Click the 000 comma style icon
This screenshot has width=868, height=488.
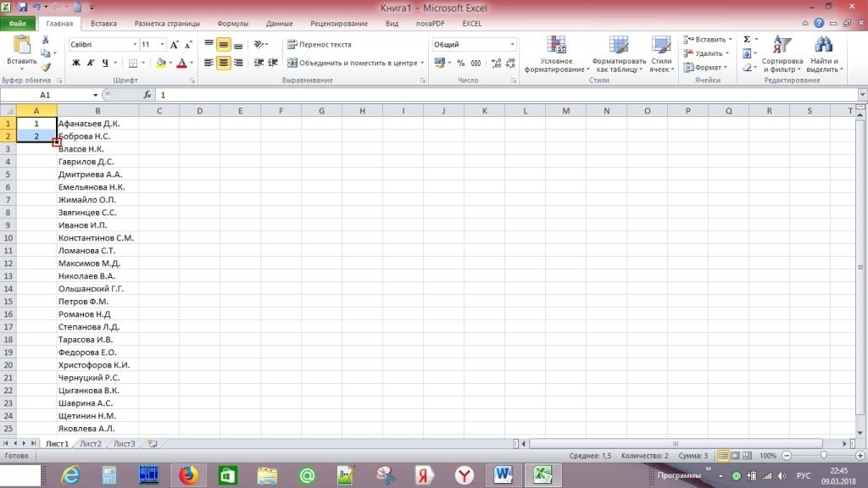476,63
